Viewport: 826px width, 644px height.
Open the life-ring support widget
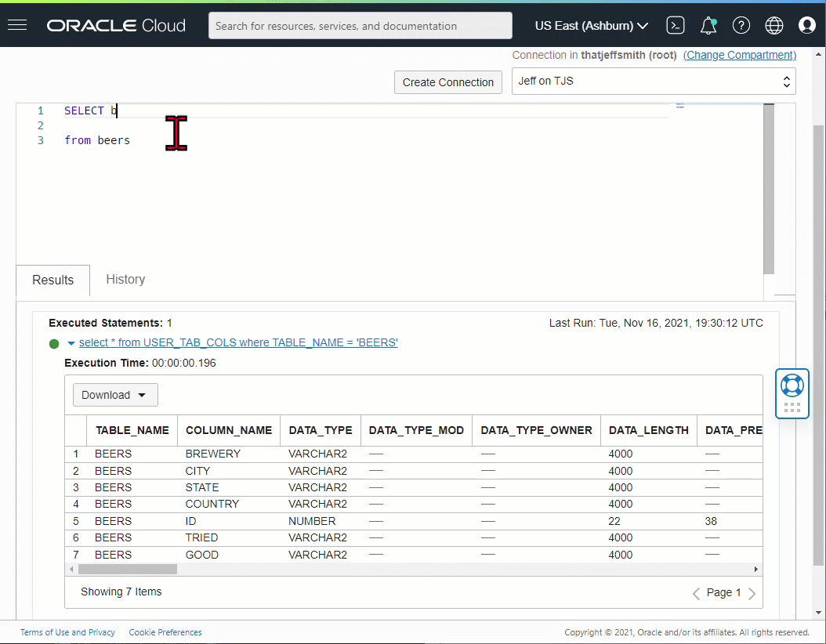(x=792, y=385)
